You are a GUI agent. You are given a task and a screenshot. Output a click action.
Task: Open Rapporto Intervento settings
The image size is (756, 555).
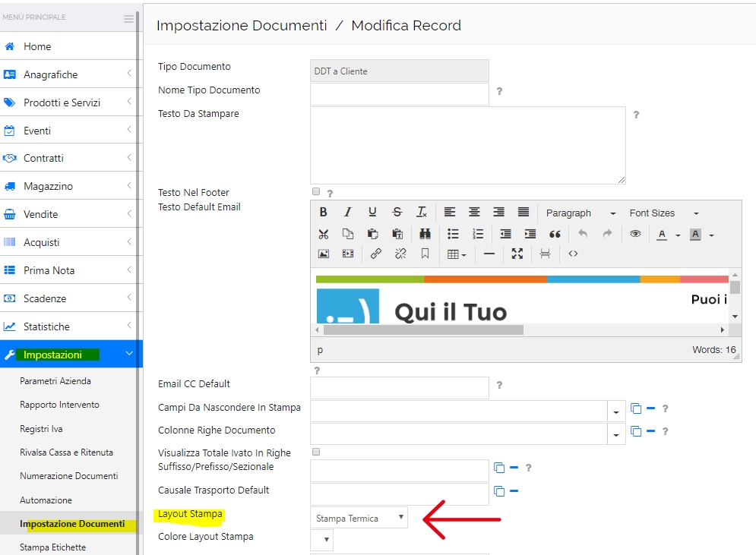tap(59, 405)
